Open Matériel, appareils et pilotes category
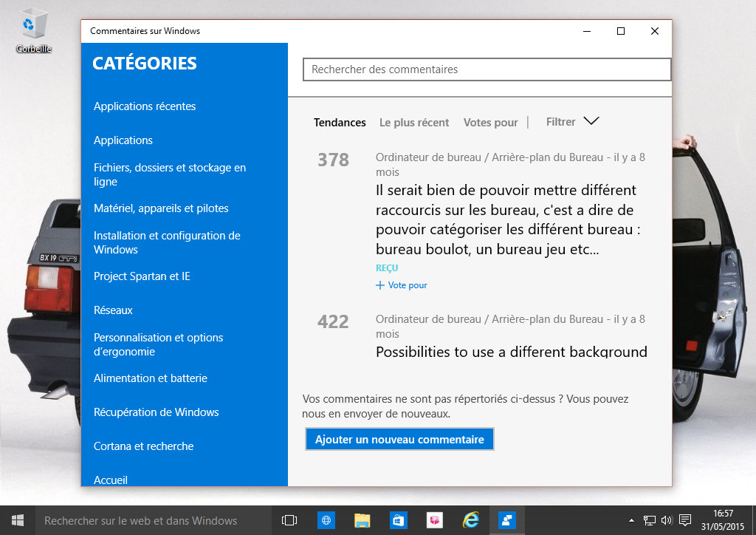The width and height of the screenshot is (756, 535). 161,208
